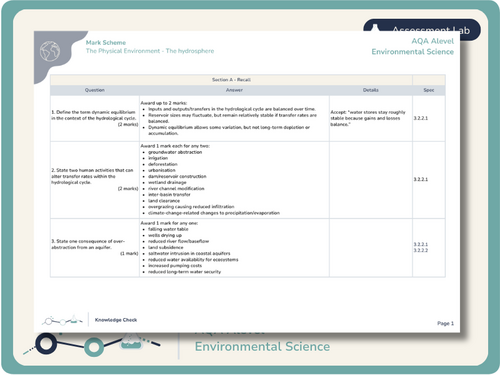Viewport: 500px width, 375px height.
Task: Click 'Environmental Science' on the bottom banner
Action: coord(262,347)
